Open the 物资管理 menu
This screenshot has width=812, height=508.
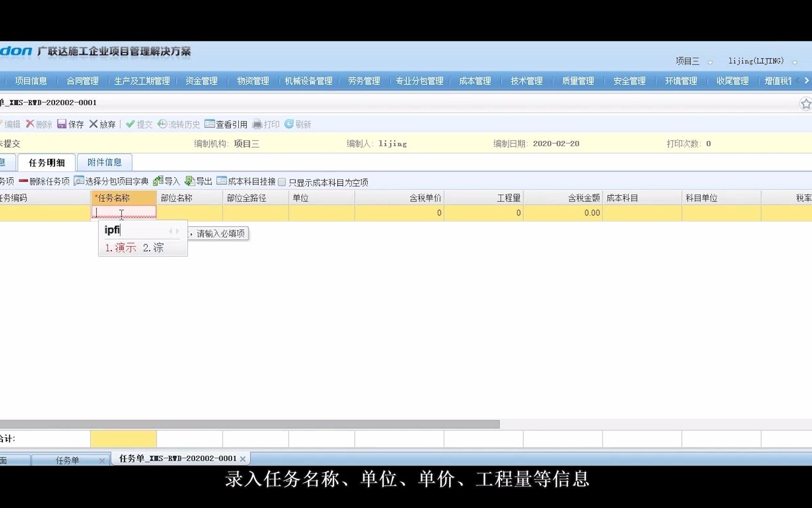(x=253, y=81)
